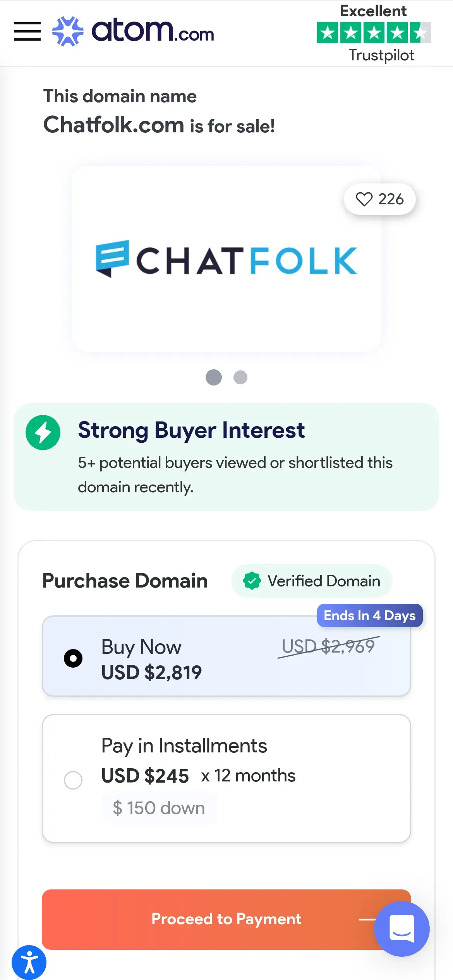Click the Proceed to Payment button
The width and height of the screenshot is (453, 980).
pyautogui.click(x=226, y=919)
